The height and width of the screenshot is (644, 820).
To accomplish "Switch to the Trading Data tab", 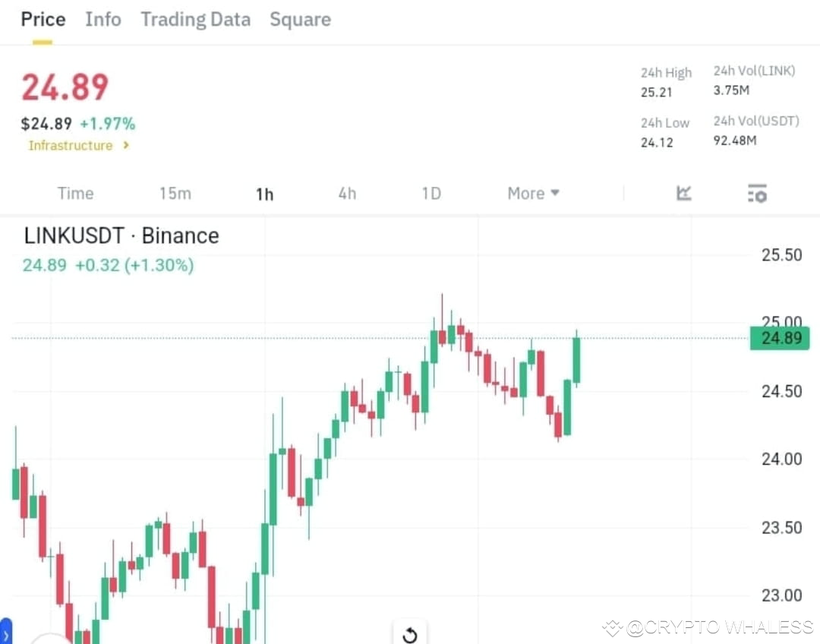I will click(196, 20).
